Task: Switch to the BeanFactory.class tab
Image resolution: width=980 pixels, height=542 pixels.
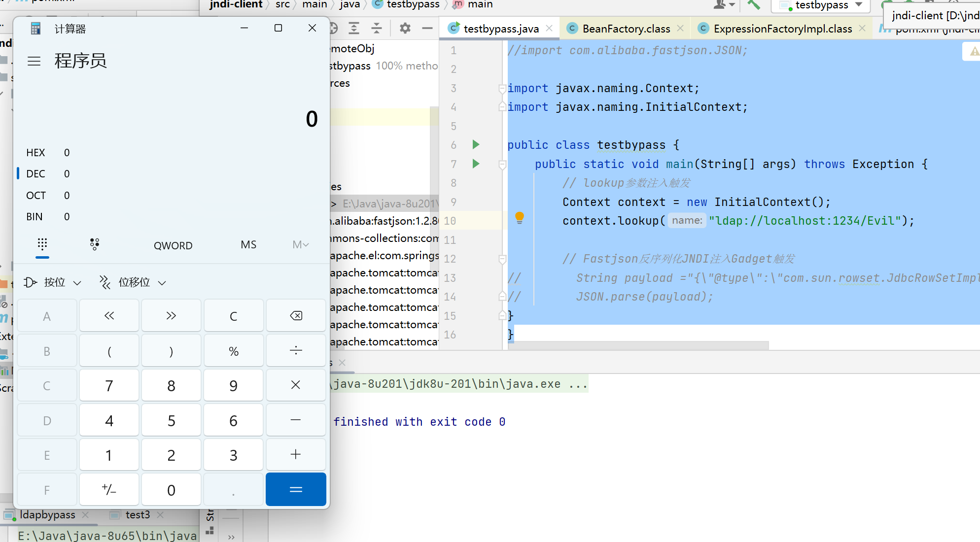Action: point(626,29)
